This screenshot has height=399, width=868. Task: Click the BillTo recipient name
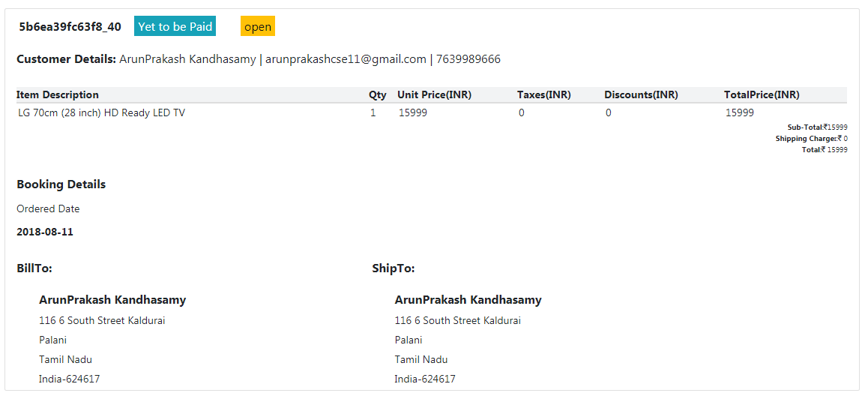[x=112, y=300]
